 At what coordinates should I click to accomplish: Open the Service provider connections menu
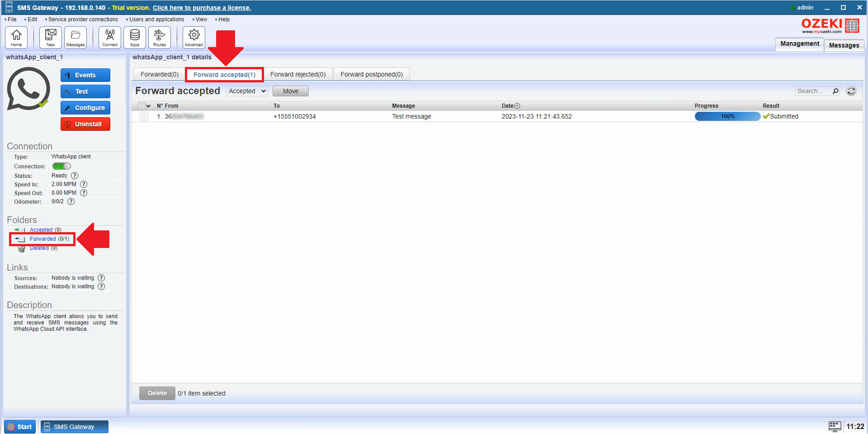pos(83,19)
